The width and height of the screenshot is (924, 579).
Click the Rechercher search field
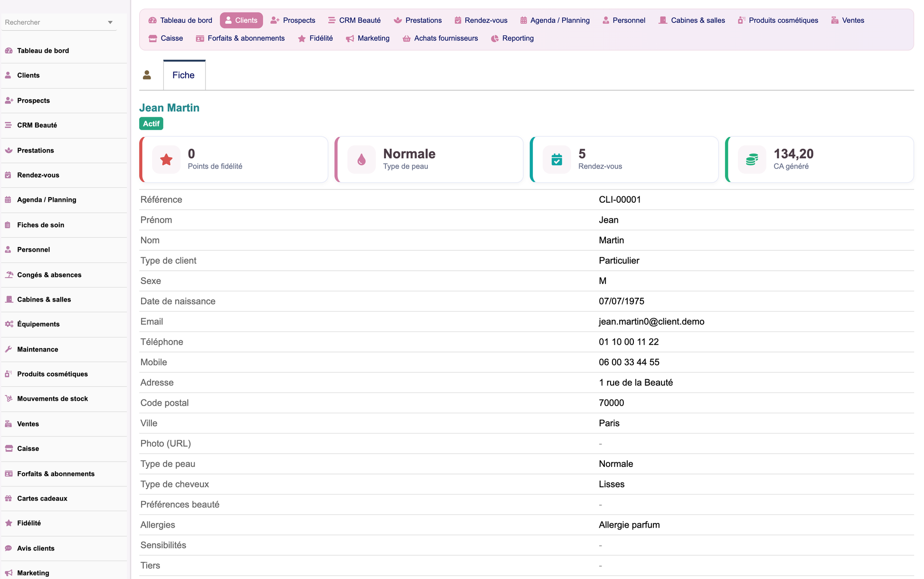tap(54, 22)
